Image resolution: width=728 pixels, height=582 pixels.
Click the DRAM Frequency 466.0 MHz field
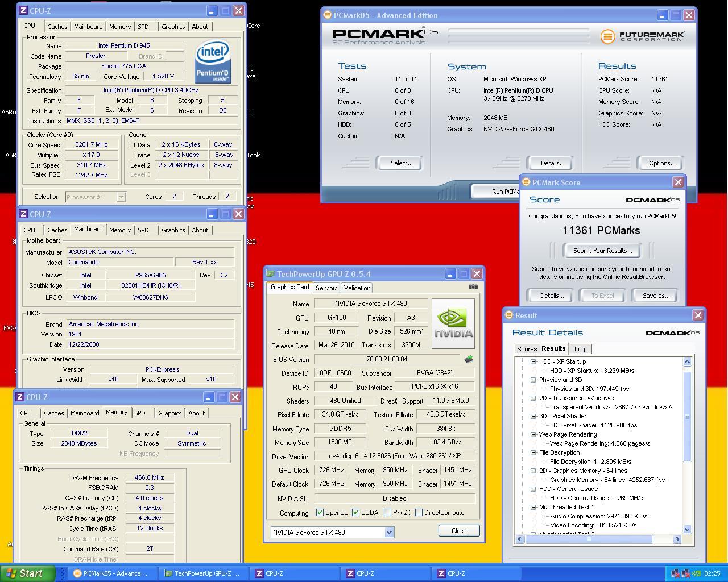click(150, 478)
